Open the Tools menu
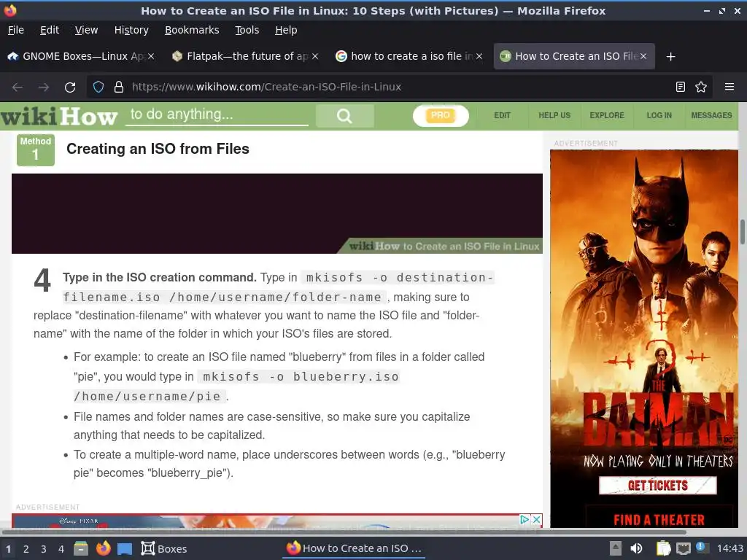The image size is (747, 560). pos(247,30)
